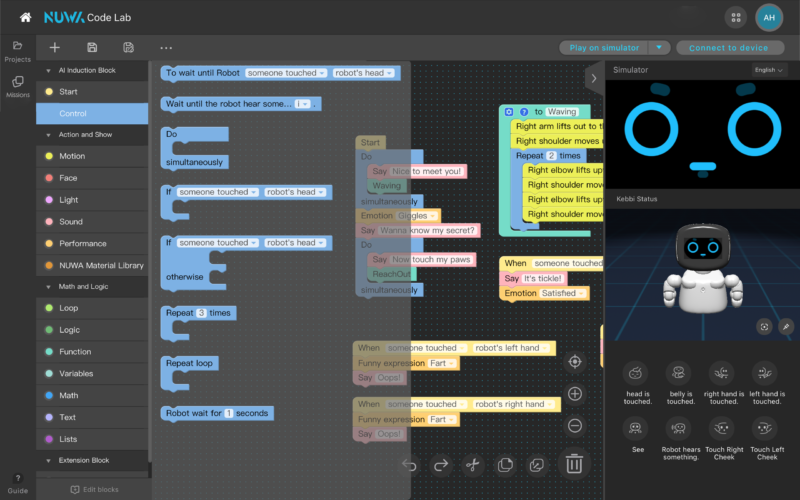Select the Variables block category
Screen dimensions: 800x500
point(76,374)
